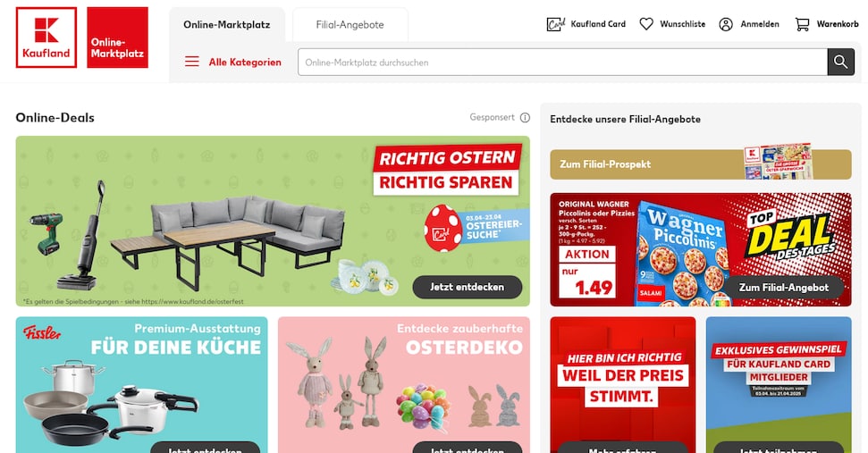Screen dimensions: 868x453
Task: Open the Fissler kitchen equipment banner
Action: tap(142, 385)
